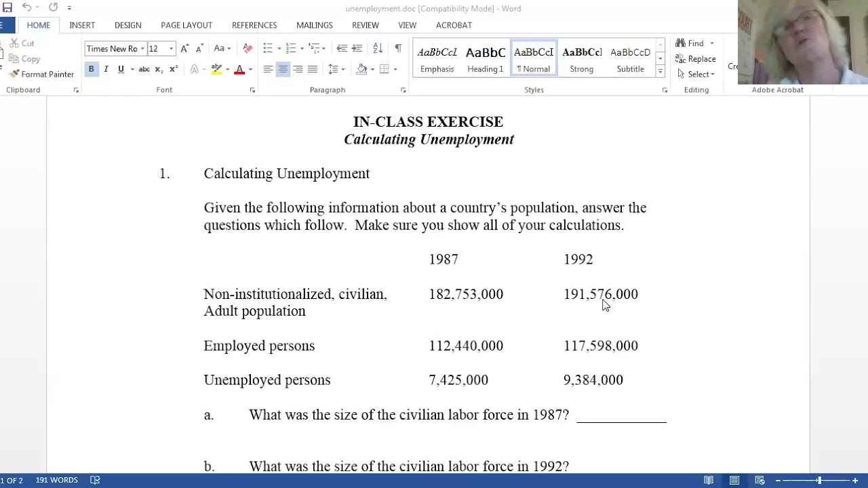
Task: Click the Replace button in Editing
Action: 696,59
